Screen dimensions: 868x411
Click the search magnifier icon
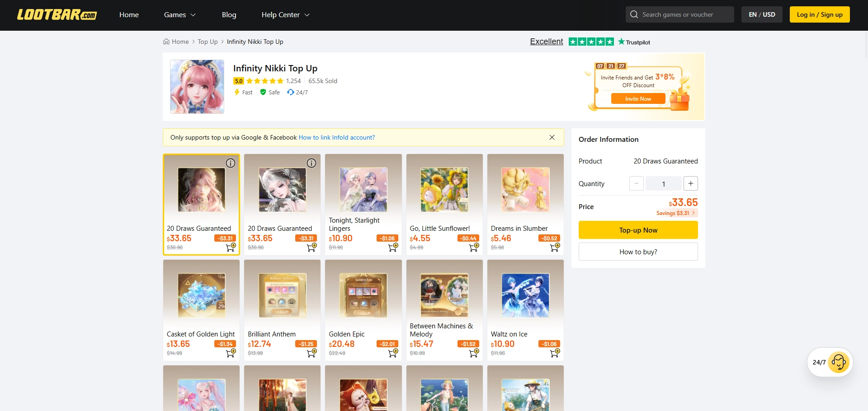click(x=634, y=14)
